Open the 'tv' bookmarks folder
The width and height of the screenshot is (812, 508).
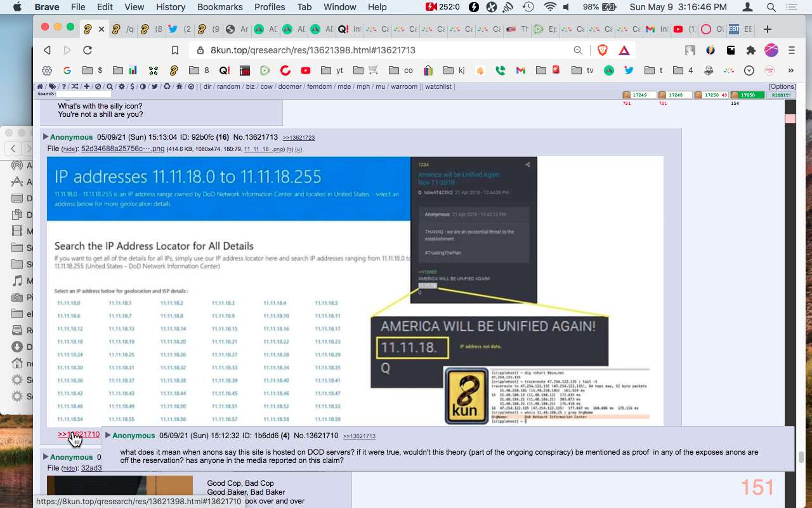point(582,70)
